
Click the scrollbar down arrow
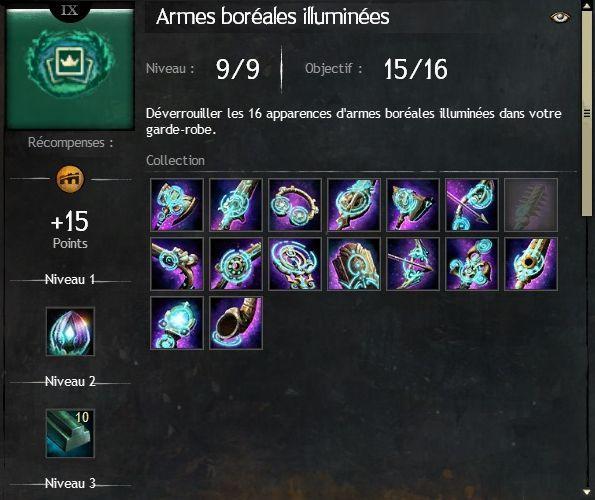(x=587, y=492)
